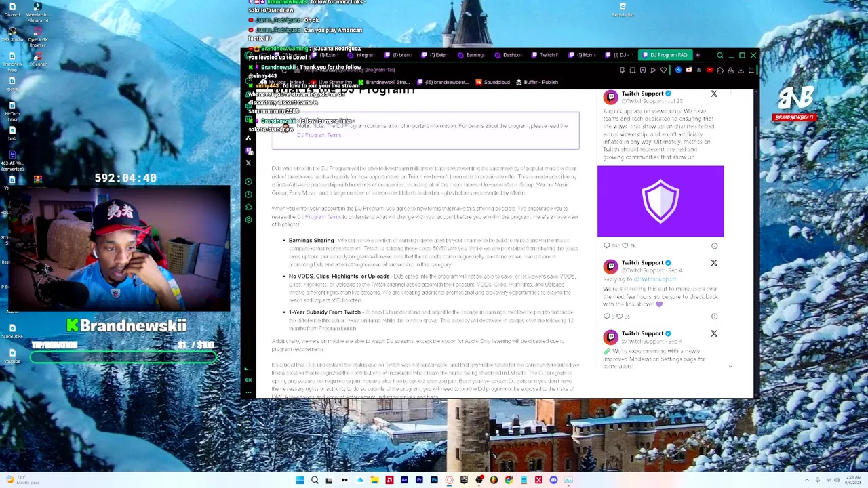This screenshot has width=868, height=488.
Task: Open the gang desktop file
Action: (x=12, y=84)
